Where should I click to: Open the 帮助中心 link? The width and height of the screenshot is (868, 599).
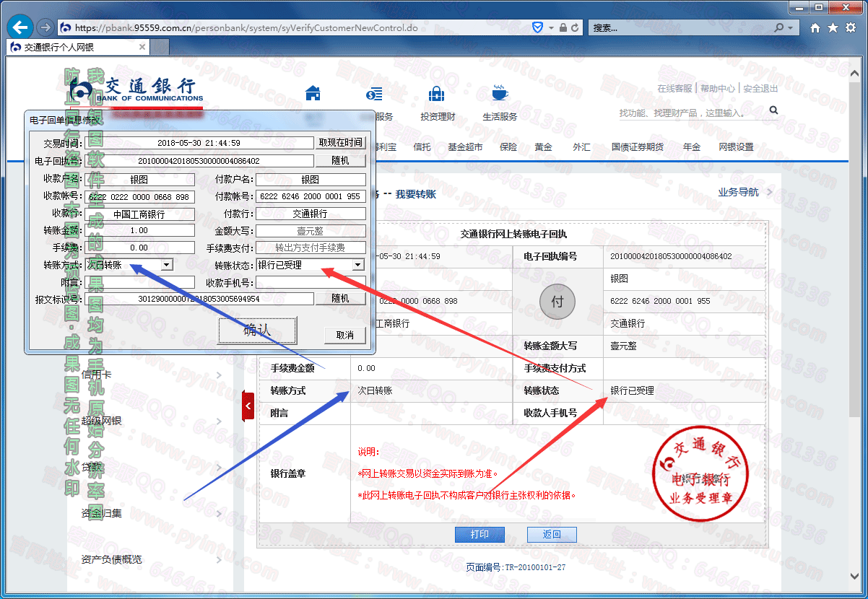(x=718, y=89)
